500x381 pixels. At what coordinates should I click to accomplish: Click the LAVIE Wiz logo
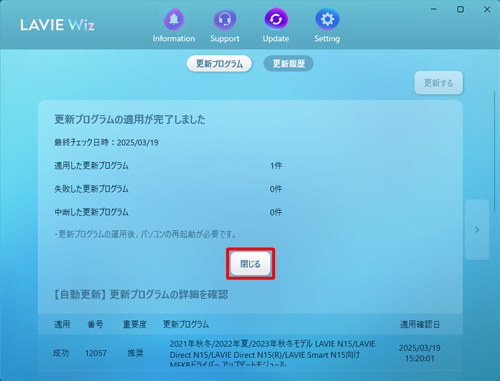tap(57, 25)
